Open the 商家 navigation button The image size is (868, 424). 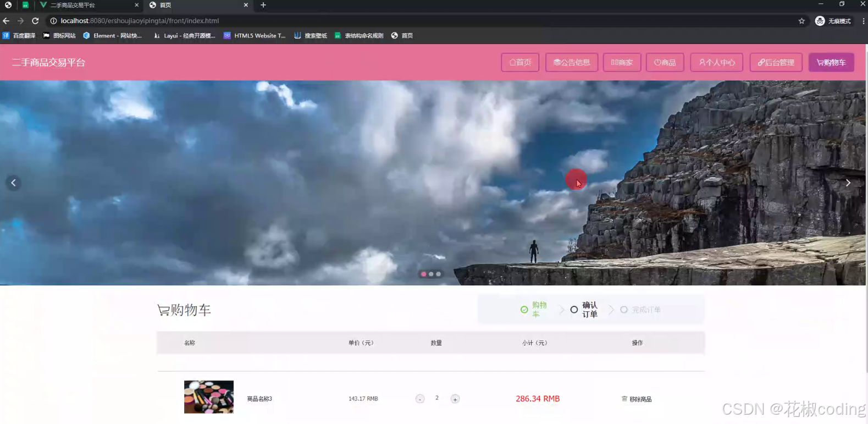tap(622, 62)
